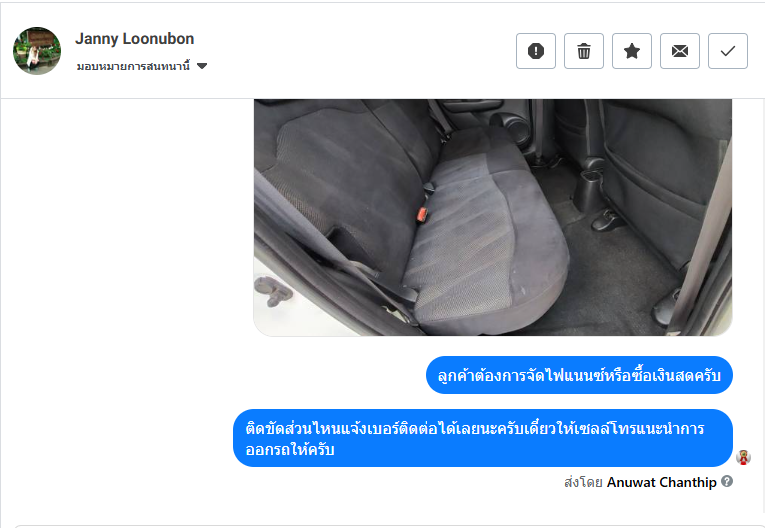Select the message starting ติดขัดส่วนไหน

click(x=483, y=438)
